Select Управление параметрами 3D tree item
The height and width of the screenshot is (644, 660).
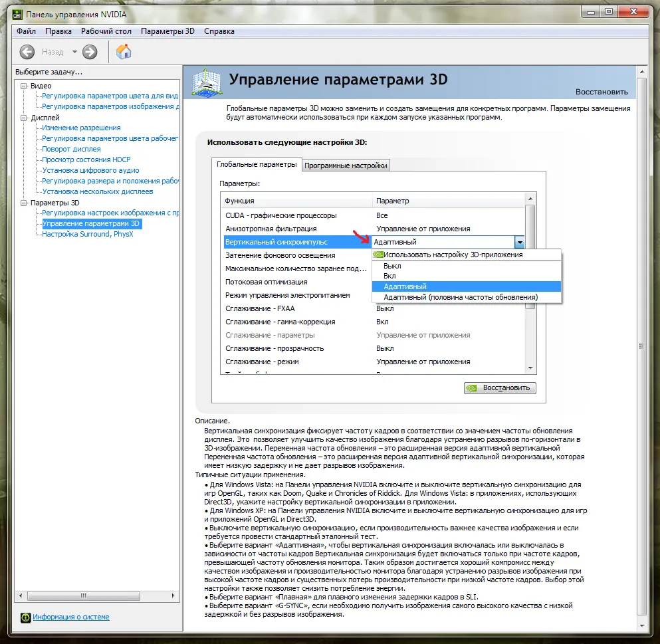tap(90, 223)
